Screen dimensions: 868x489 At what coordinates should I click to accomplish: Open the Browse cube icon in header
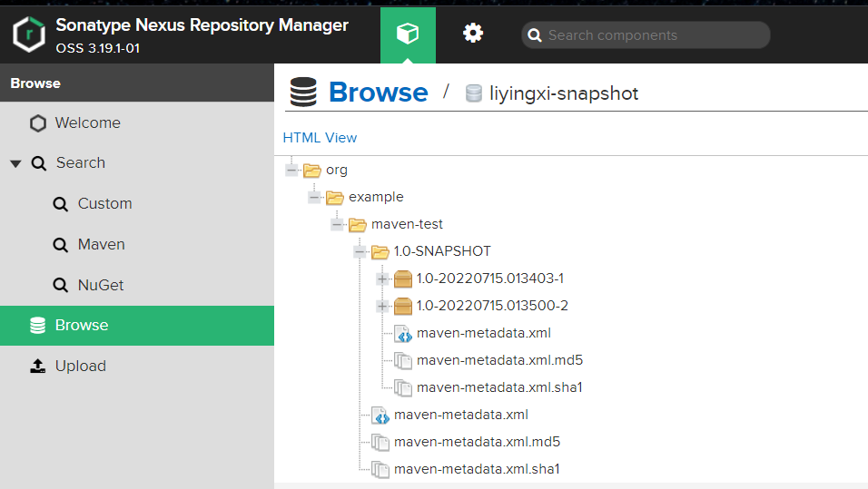[x=408, y=34]
